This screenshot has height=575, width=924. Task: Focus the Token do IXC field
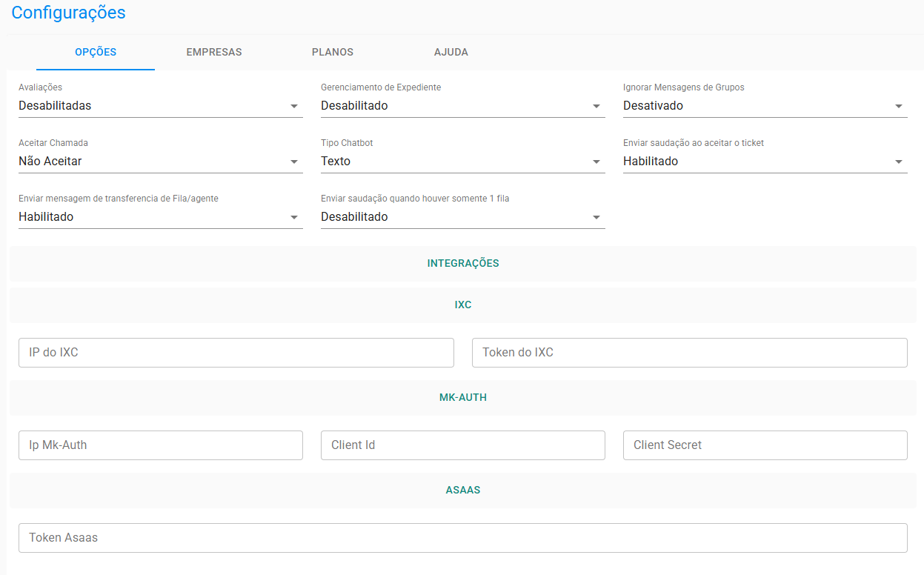[689, 353]
